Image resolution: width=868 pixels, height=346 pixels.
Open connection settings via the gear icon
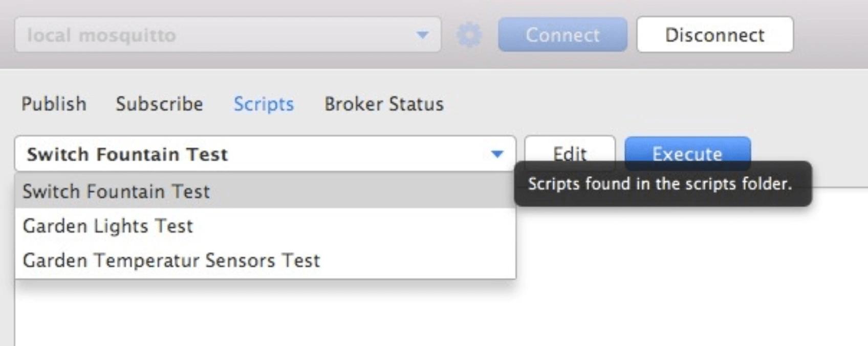[470, 35]
